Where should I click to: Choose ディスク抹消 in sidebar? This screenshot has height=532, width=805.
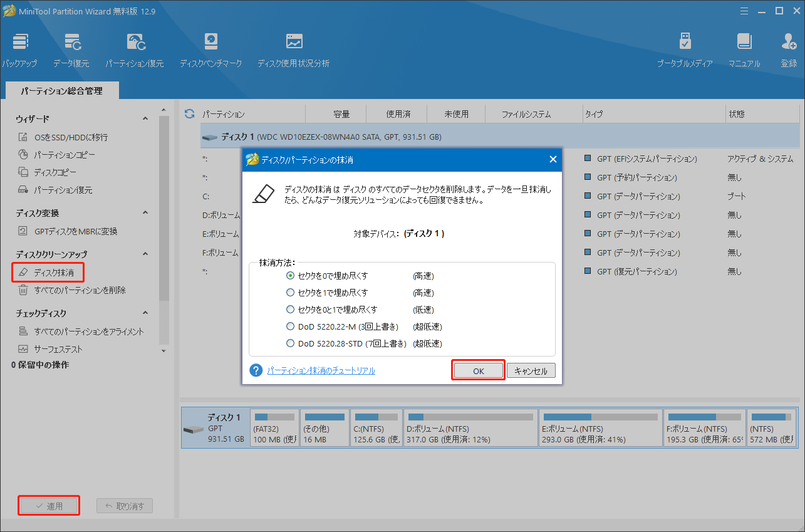point(48,273)
